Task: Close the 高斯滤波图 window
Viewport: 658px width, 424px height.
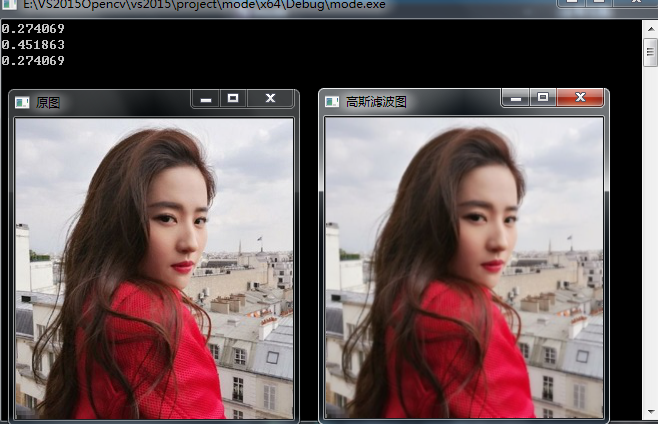Action: [580, 97]
